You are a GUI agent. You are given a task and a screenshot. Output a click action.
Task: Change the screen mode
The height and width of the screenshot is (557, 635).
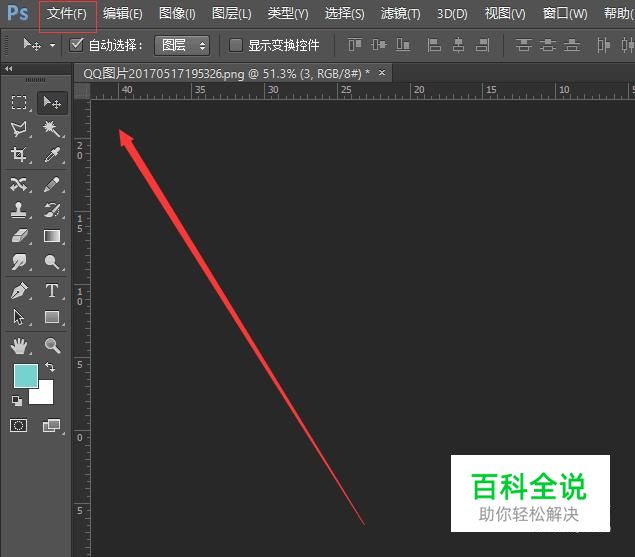[51, 425]
